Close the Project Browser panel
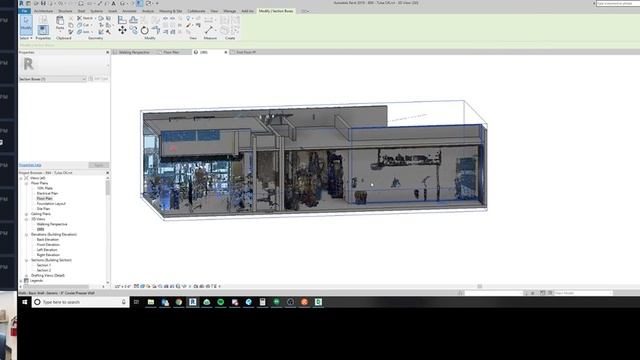The image size is (640, 360). [107, 173]
